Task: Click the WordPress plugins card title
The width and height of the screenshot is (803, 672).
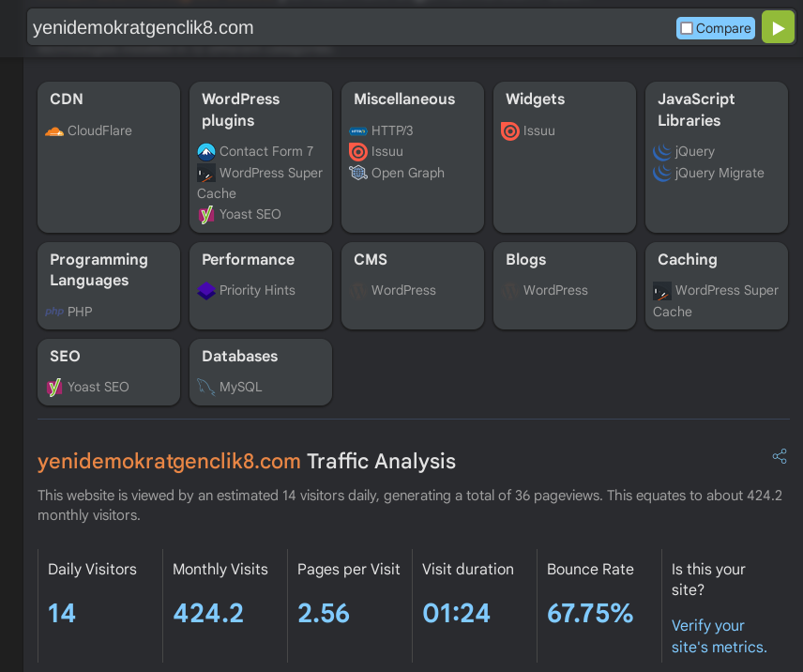Action: (241, 110)
